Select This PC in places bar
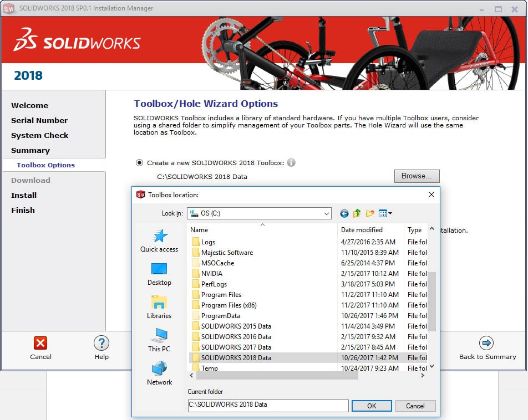 click(x=159, y=340)
